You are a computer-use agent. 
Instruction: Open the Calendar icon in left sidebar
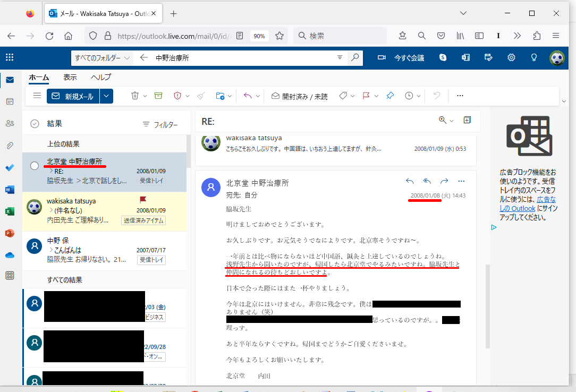click(10, 101)
